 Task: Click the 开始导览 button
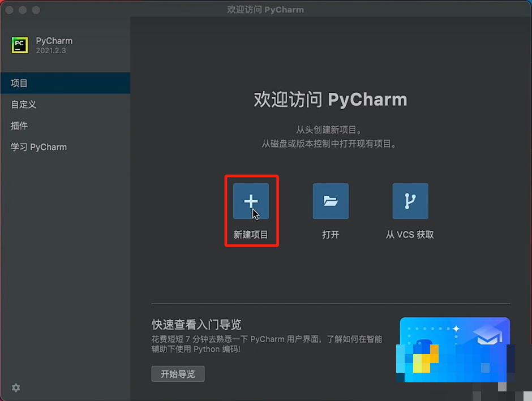[x=178, y=374]
